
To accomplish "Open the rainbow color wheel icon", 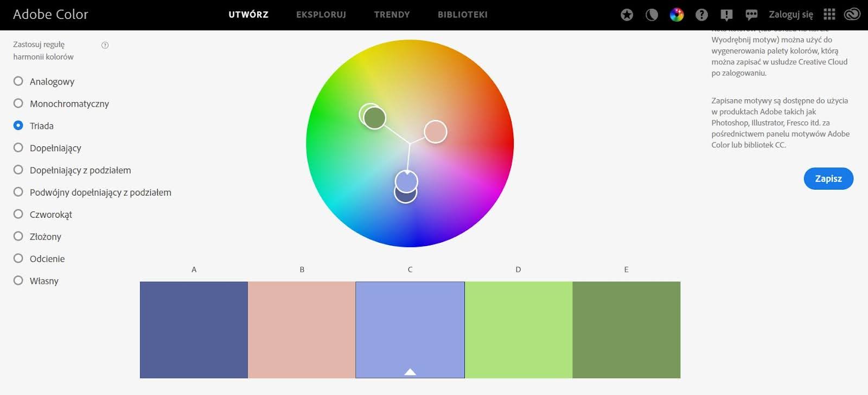I will tap(676, 15).
